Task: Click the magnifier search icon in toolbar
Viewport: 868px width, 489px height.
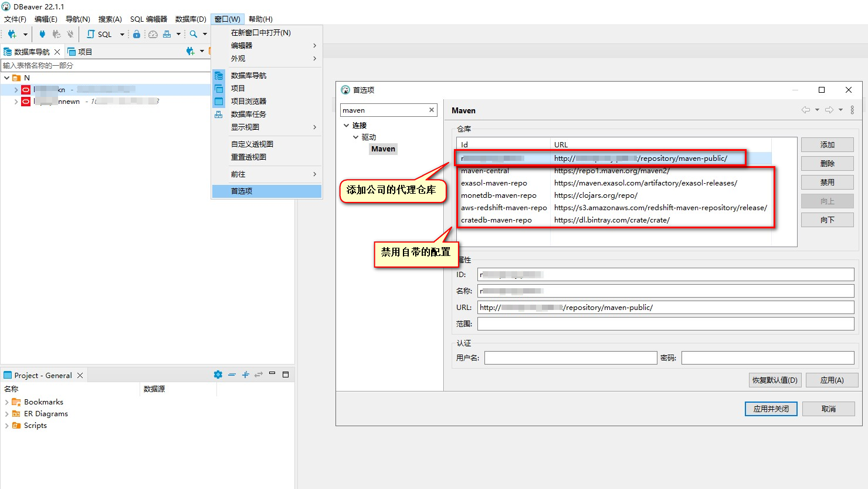Action: (194, 34)
